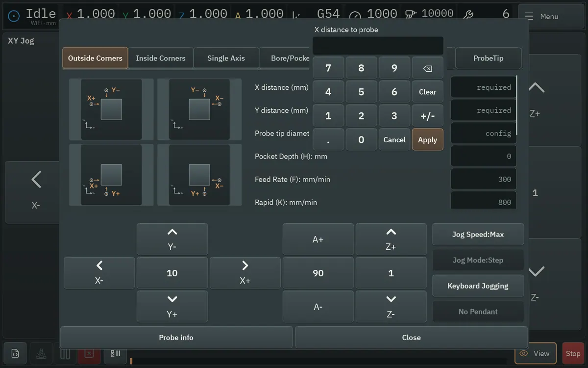Screen dimensions: 588x368
Task: Tap the 9 key on the keypad
Action: 394,68
